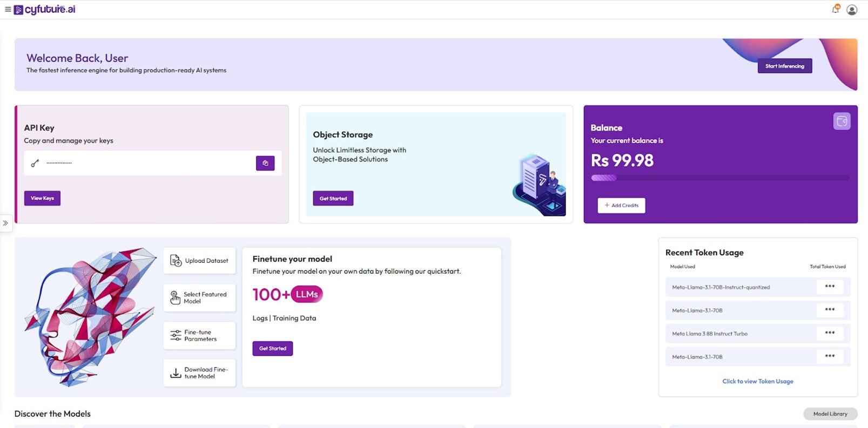Image resolution: width=868 pixels, height=428 pixels.
Task: Open the hamburger menu icon
Action: pyautogui.click(x=8, y=9)
